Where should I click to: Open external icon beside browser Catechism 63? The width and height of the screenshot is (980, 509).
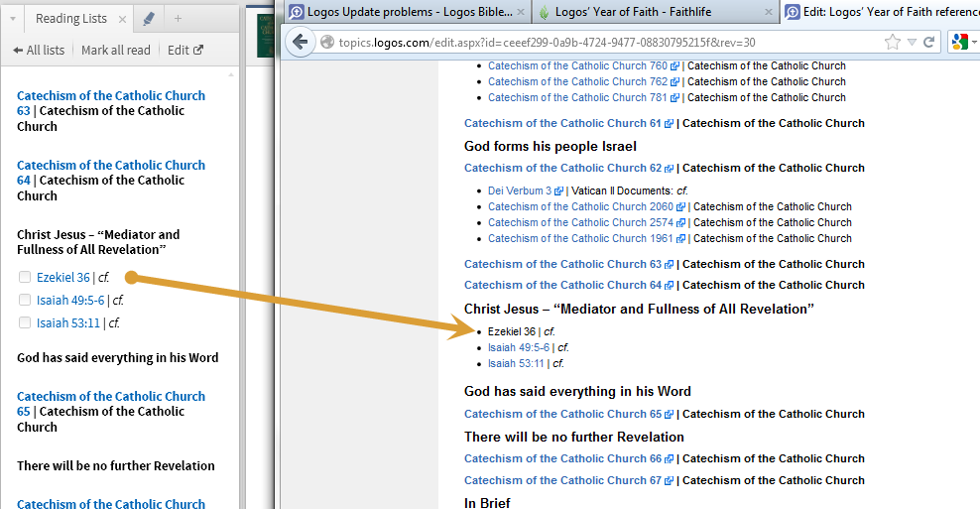(x=669, y=265)
